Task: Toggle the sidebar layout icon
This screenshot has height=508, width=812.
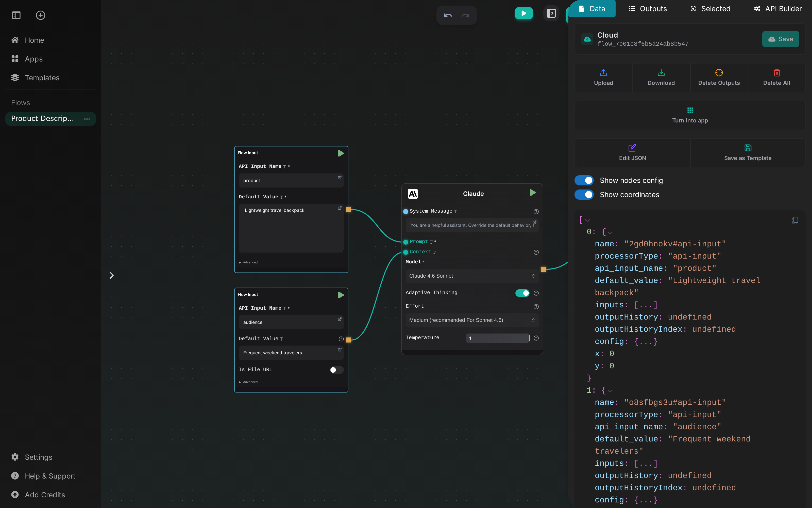Action: tap(16, 15)
